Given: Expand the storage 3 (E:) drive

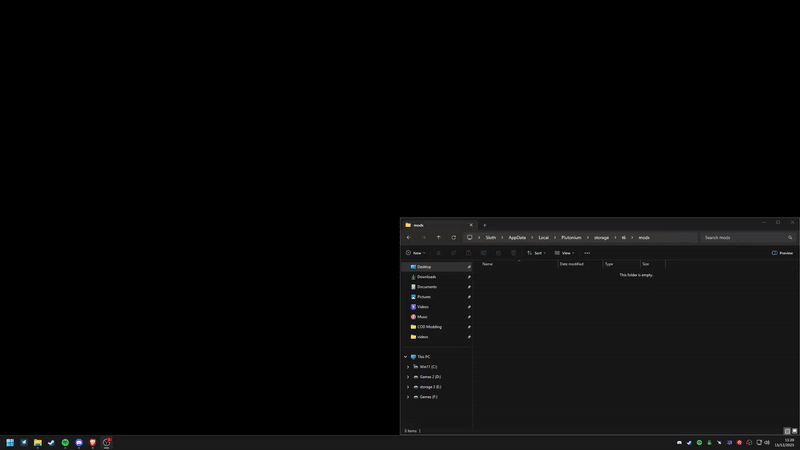Looking at the screenshot, I should pyautogui.click(x=408, y=387).
